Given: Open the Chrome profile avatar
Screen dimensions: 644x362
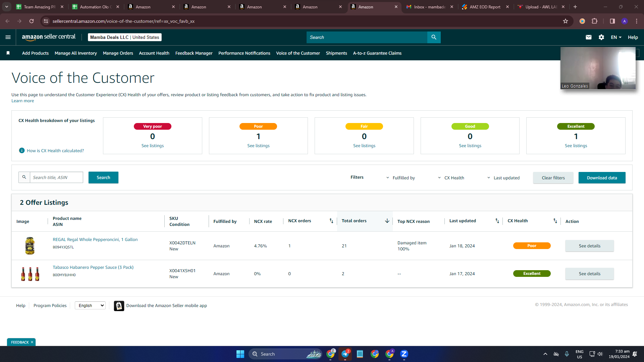Looking at the screenshot, I should point(624,21).
